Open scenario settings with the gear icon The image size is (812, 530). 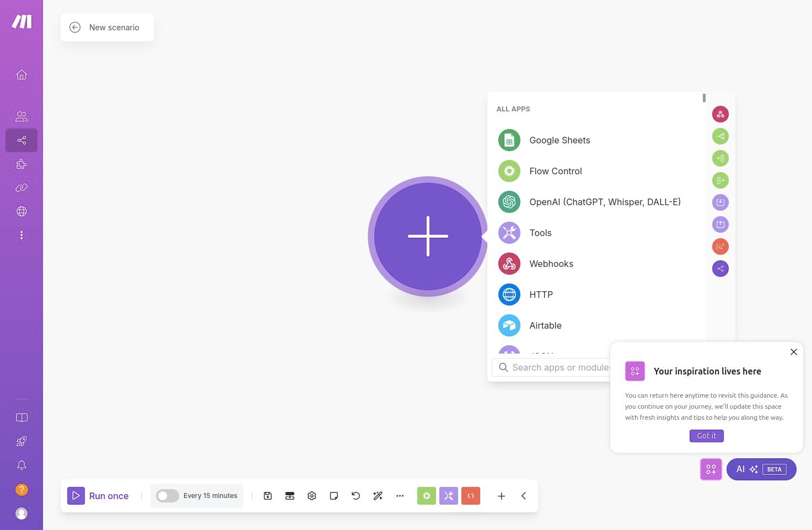pos(311,496)
